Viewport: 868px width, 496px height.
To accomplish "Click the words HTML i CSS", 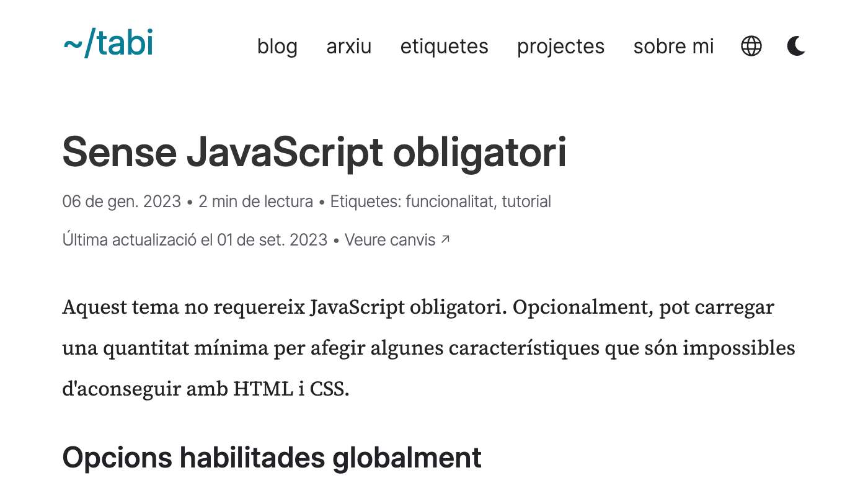I will 291,389.
